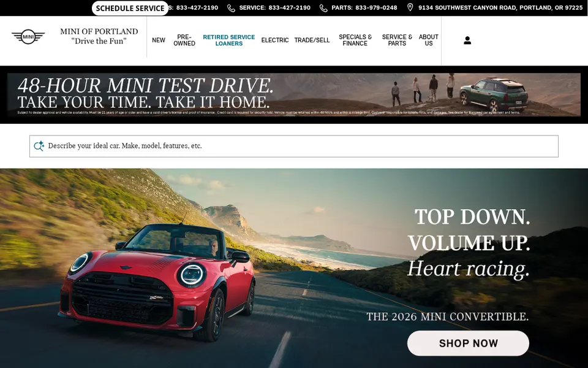
Task: Open the New menu
Action: point(159,40)
